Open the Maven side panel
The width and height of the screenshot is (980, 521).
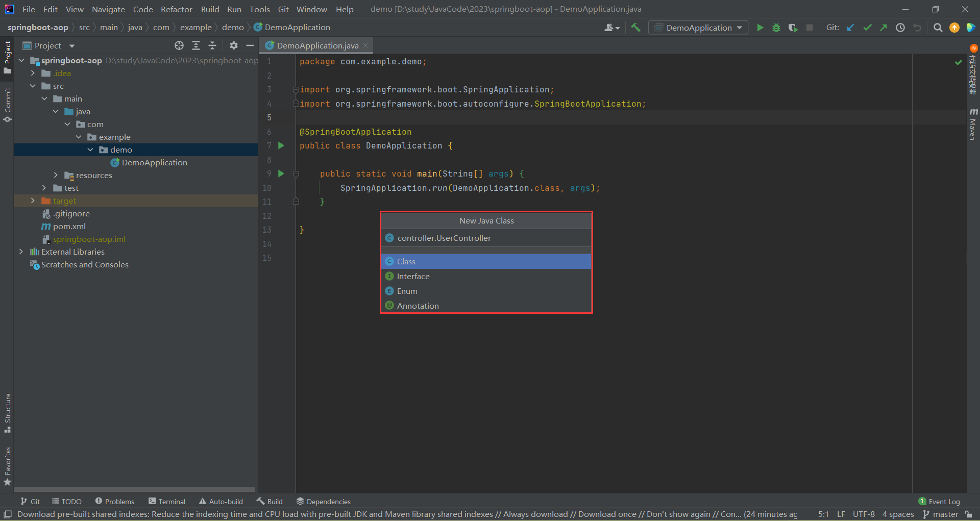click(973, 123)
